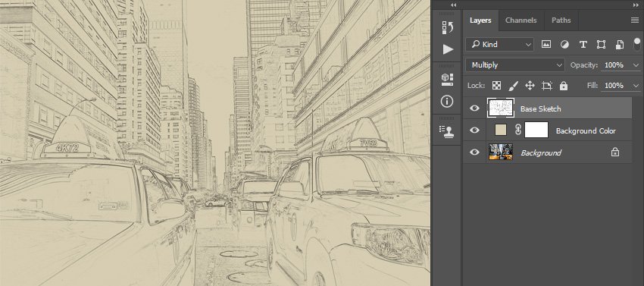Switch to the Layers tab

[480, 20]
